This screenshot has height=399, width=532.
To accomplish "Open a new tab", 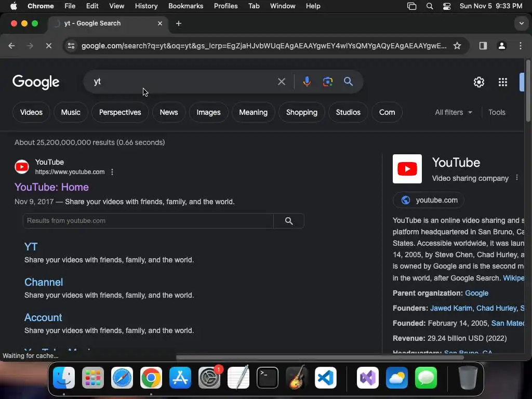I will [x=179, y=23].
